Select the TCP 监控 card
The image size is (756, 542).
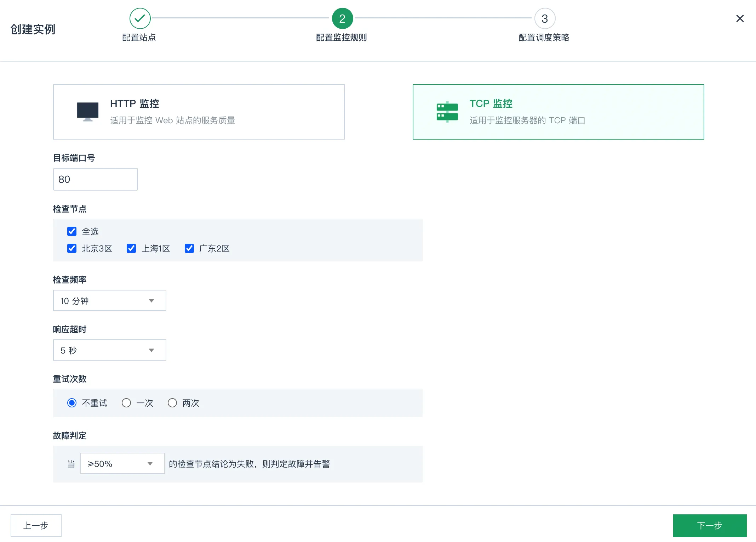pyautogui.click(x=559, y=112)
